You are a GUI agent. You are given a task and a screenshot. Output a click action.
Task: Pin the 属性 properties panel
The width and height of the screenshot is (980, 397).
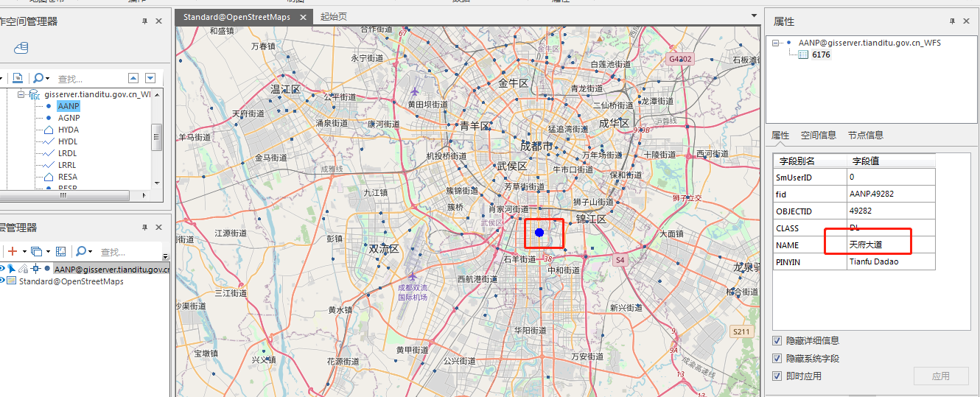coord(952,21)
